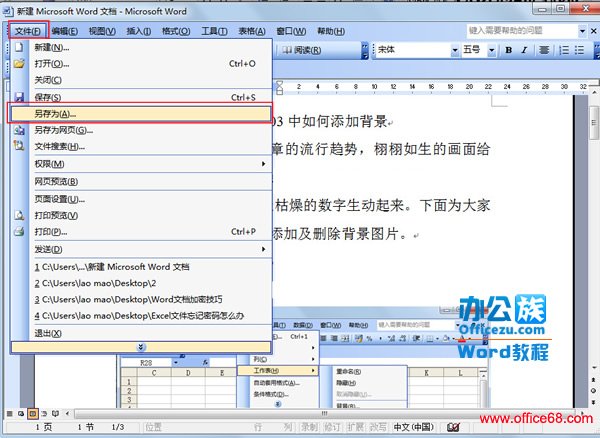Screen dimensions: 600x438
Task: Click the align text icon
Action: click(x=544, y=50)
